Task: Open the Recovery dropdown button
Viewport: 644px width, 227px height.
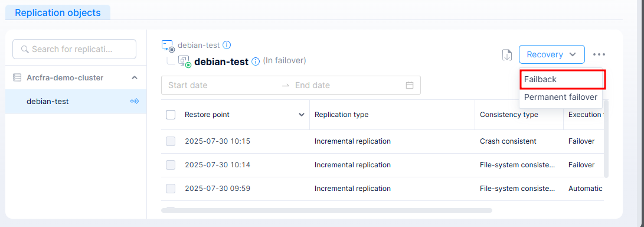Action: (x=551, y=54)
